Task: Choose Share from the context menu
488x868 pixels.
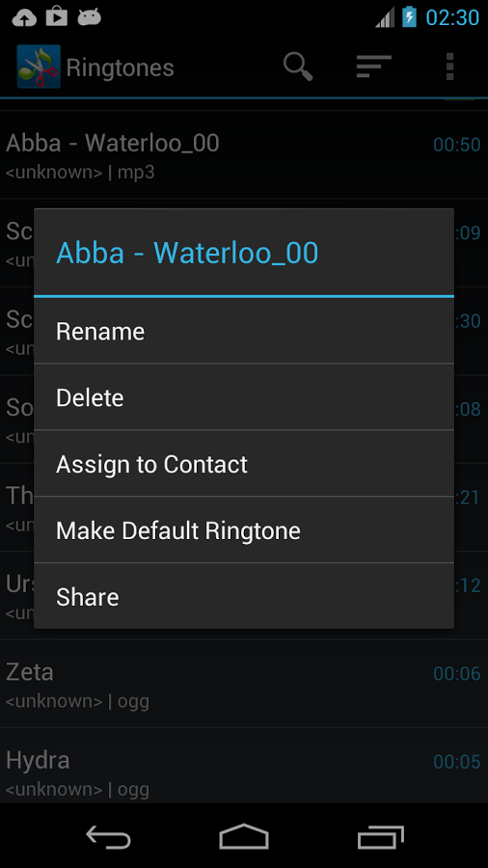Action: (244, 596)
